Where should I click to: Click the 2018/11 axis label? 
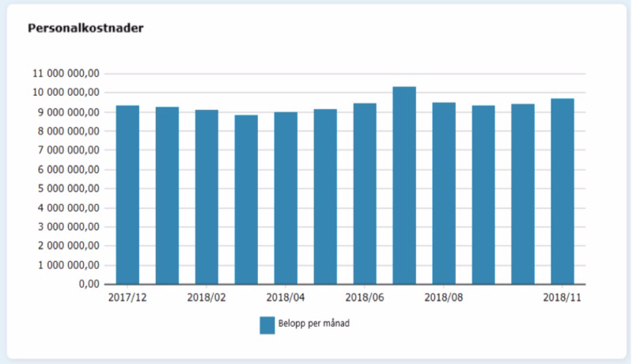tap(562, 298)
